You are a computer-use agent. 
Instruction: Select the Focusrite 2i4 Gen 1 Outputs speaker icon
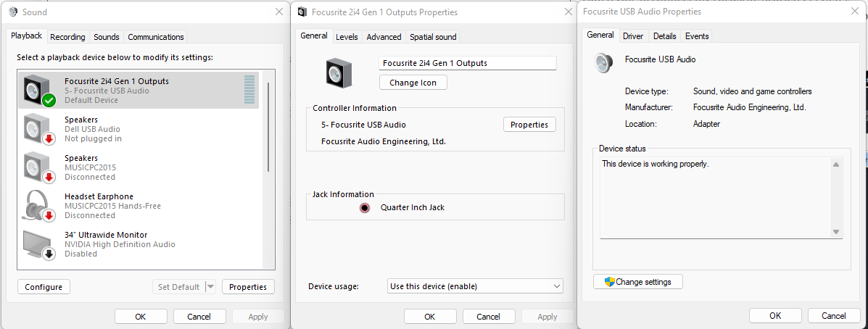[38, 90]
